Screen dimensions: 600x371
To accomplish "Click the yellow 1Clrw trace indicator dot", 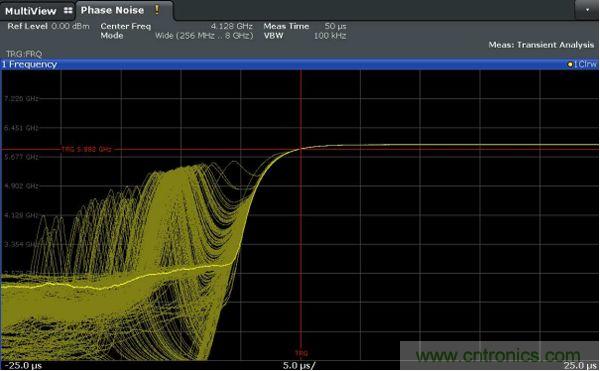I will pyautogui.click(x=570, y=65).
